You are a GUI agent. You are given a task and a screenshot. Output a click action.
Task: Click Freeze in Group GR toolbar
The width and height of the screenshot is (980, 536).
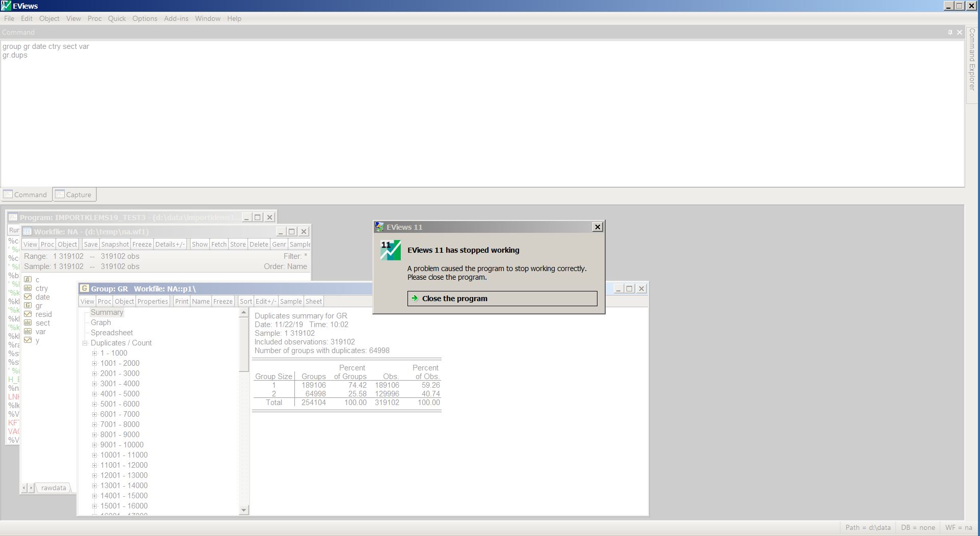click(223, 301)
